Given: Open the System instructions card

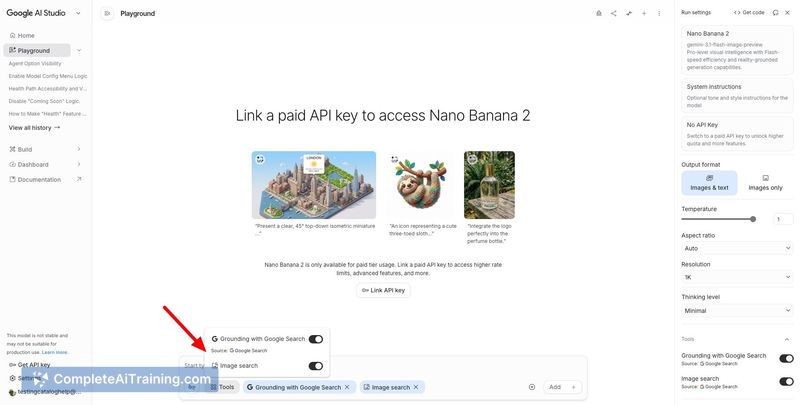Looking at the screenshot, I should (737, 96).
